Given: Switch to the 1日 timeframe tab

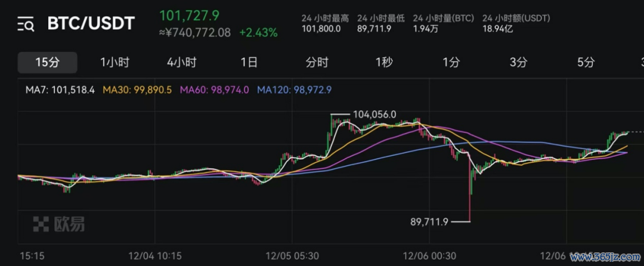Looking at the screenshot, I should (x=249, y=63).
